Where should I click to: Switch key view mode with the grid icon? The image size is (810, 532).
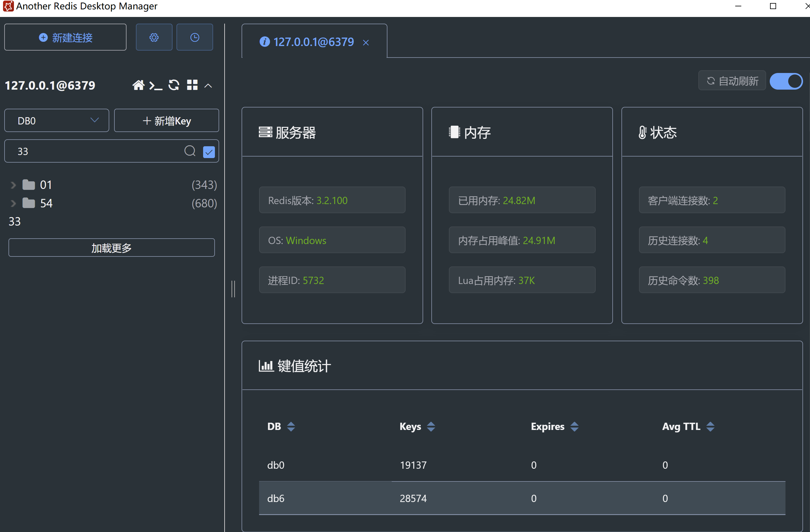pyautogui.click(x=192, y=85)
